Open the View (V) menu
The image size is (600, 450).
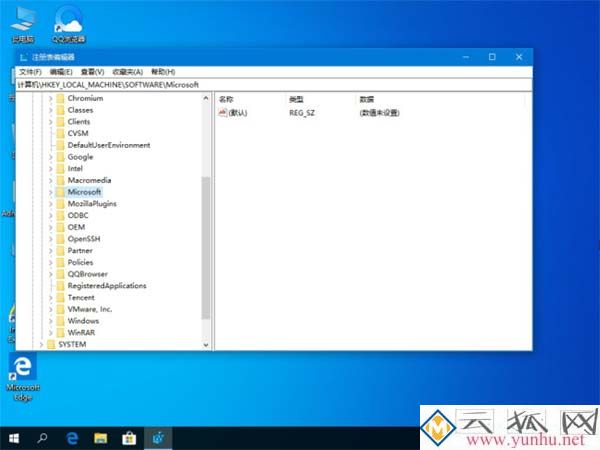pos(92,72)
